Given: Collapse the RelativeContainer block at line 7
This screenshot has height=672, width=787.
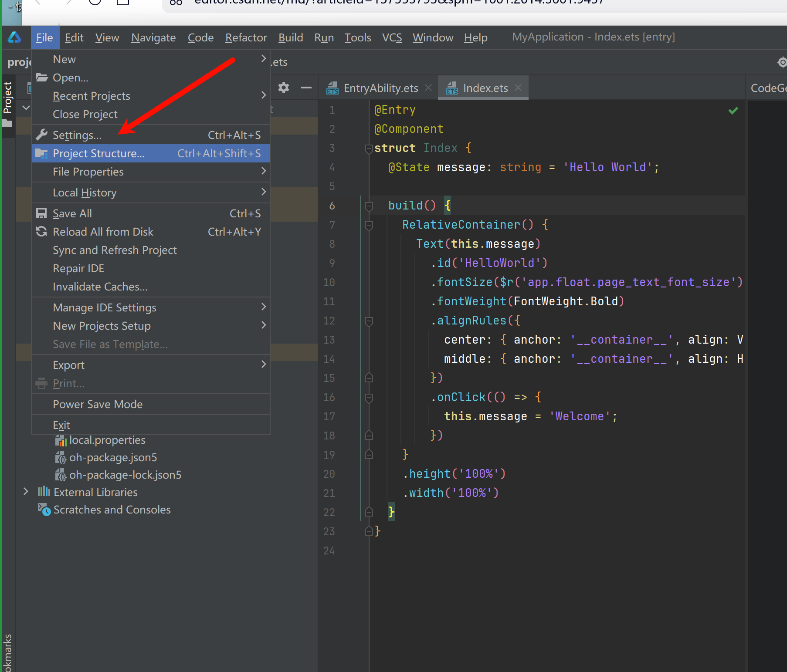Looking at the screenshot, I should tap(369, 225).
